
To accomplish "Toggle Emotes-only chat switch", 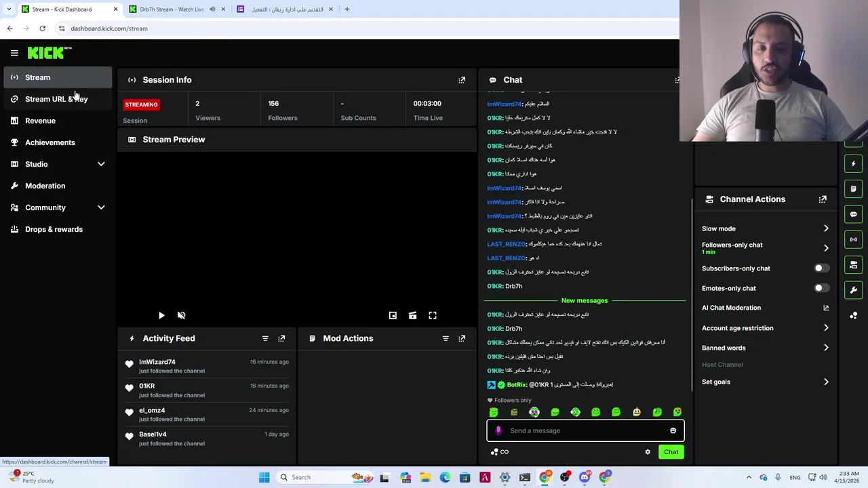I will point(821,288).
